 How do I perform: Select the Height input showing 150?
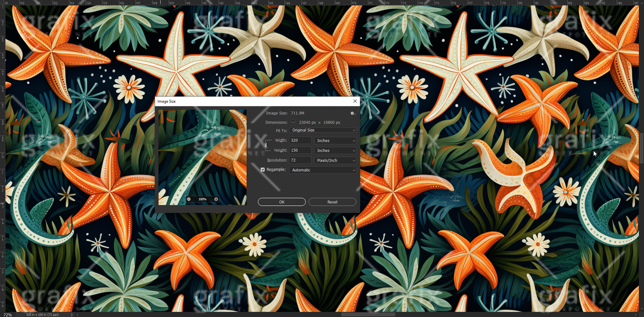coord(300,150)
